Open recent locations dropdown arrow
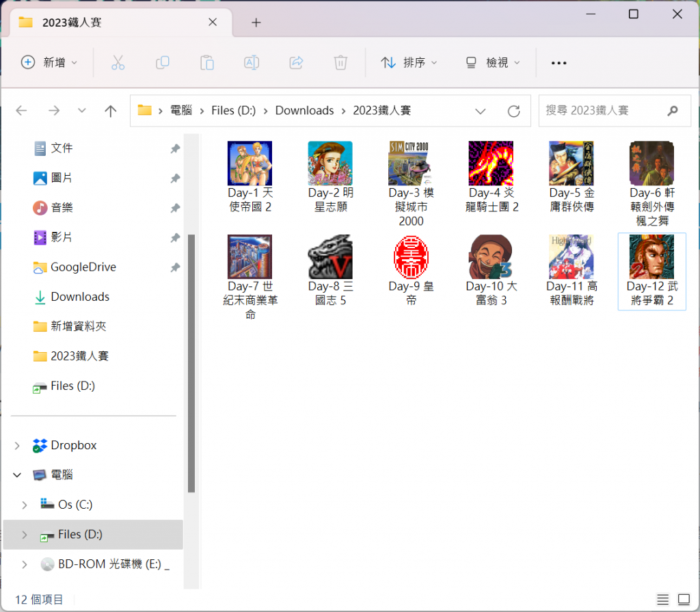700x612 pixels. tap(82, 110)
